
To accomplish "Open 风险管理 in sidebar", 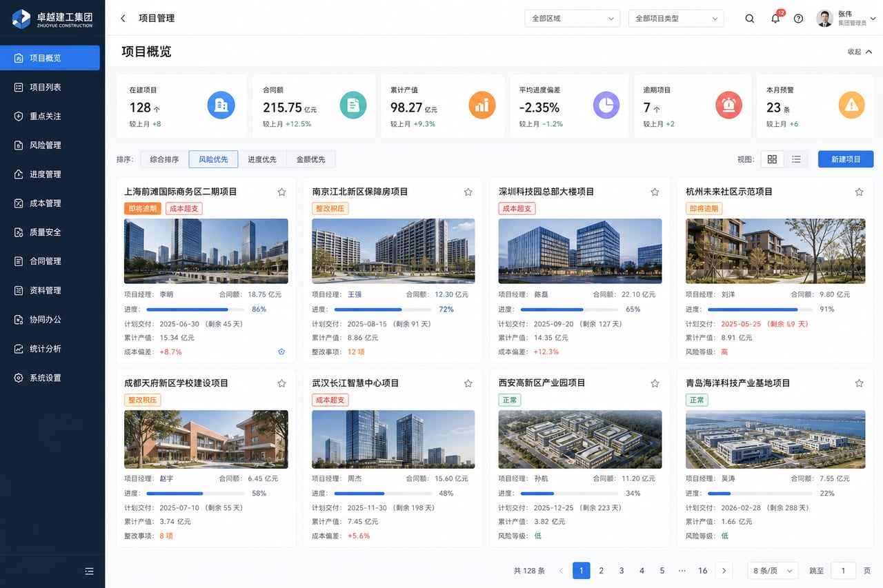I will tap(50, 145).
